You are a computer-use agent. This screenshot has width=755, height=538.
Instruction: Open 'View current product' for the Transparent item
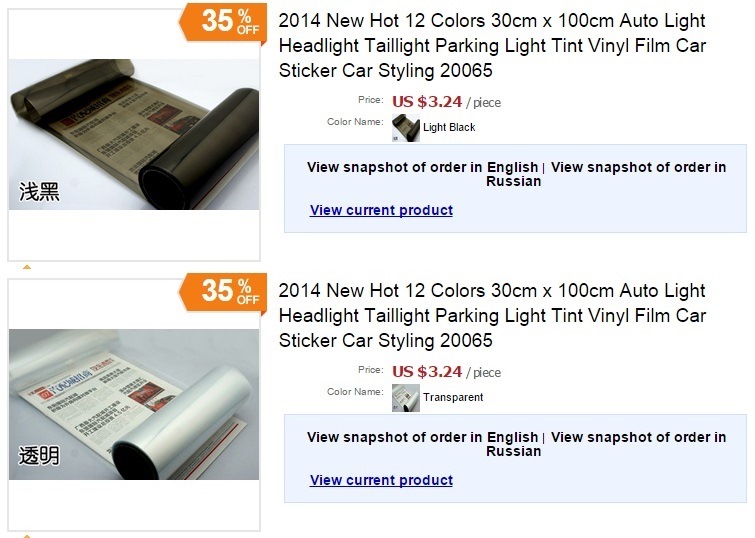[381, 480]
